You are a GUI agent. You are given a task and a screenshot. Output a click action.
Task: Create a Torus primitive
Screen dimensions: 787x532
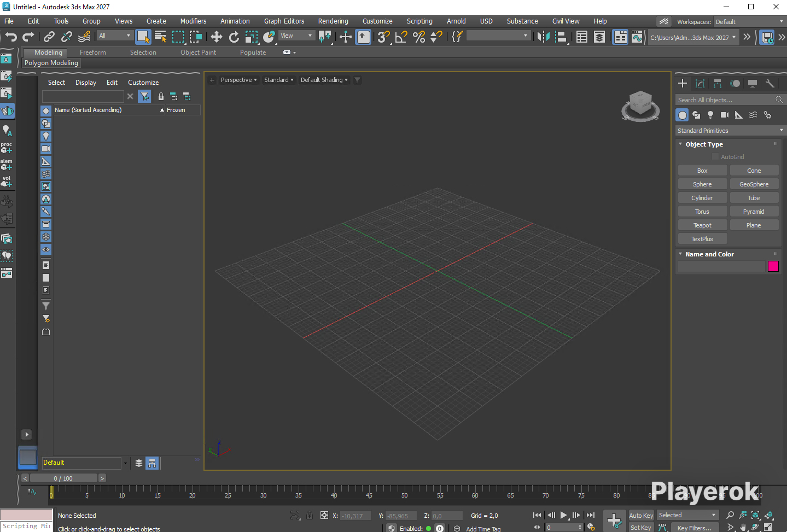click(702, 212)
